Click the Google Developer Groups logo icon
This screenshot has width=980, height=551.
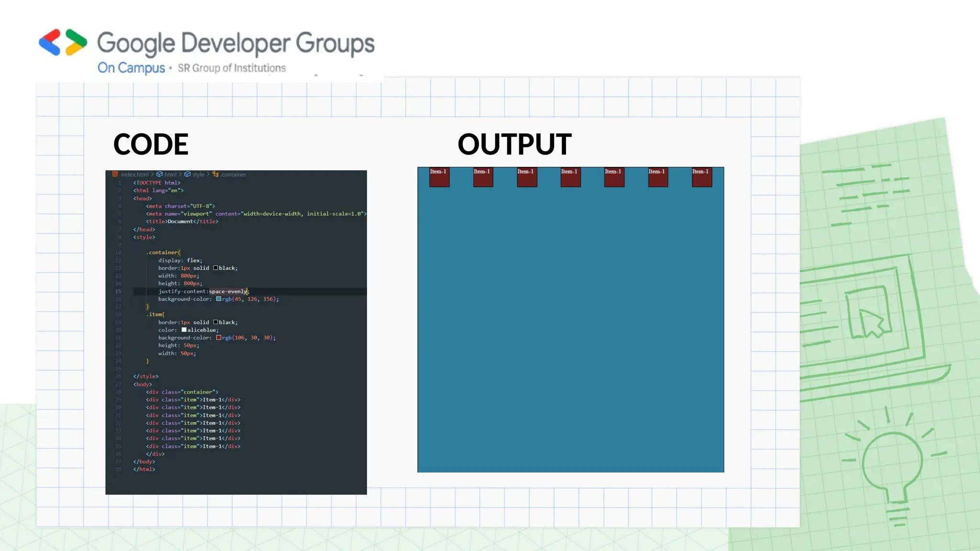pos(63,42)
